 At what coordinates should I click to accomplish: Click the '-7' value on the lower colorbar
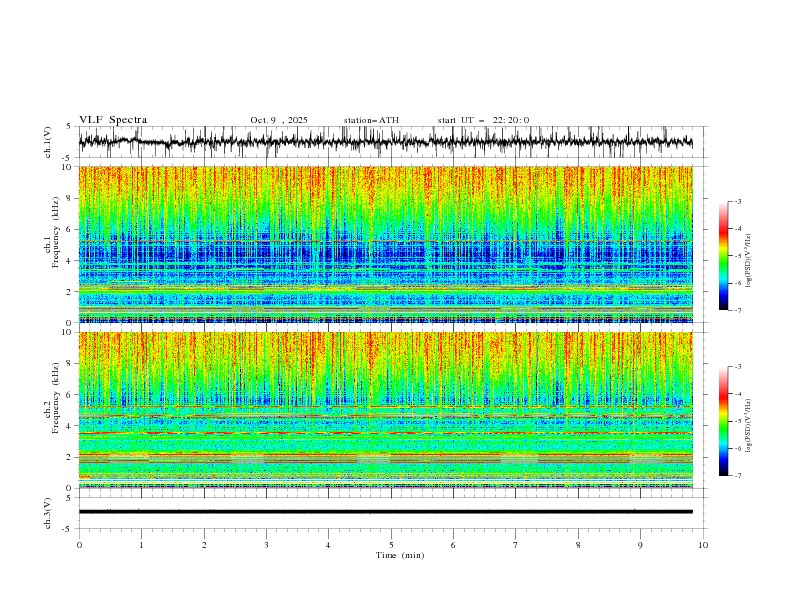[737, 476]
